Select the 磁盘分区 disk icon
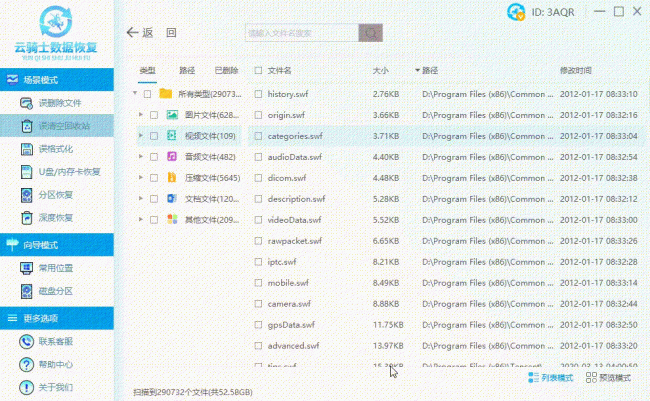This screenshot has width=650, height=401. (27, 291)
